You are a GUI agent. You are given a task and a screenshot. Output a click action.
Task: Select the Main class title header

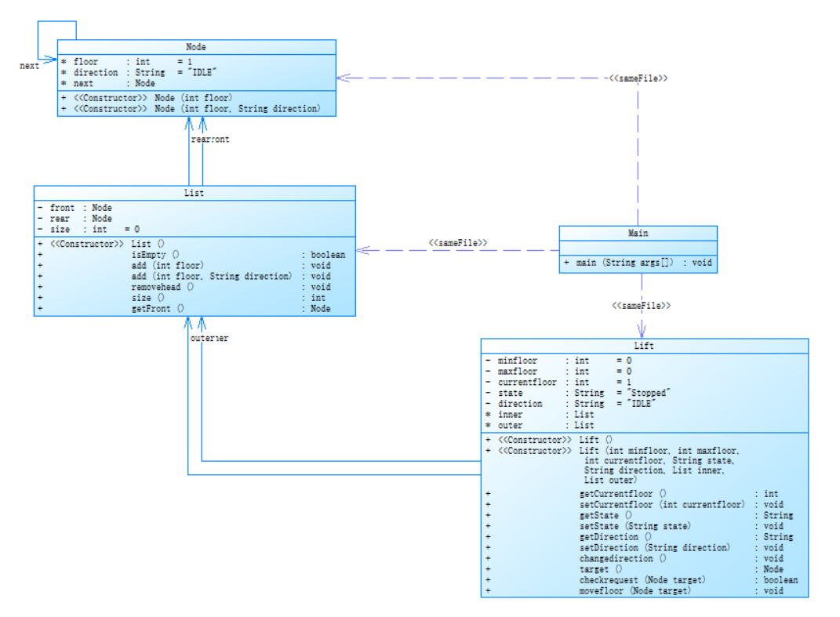click(x=638, y=233)
